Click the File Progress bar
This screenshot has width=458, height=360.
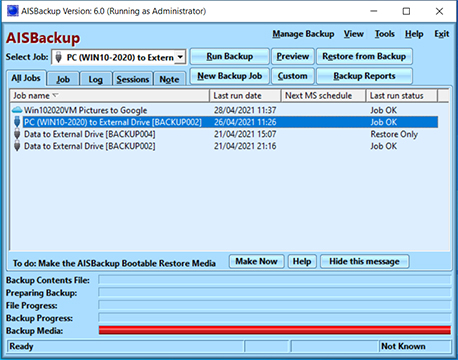(275, 305)
